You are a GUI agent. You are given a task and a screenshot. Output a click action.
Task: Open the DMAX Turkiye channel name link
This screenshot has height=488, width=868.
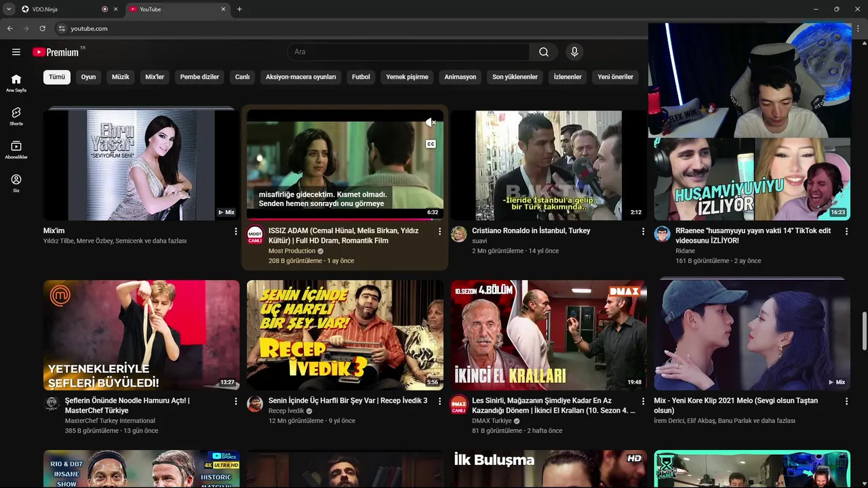point(492,421)
